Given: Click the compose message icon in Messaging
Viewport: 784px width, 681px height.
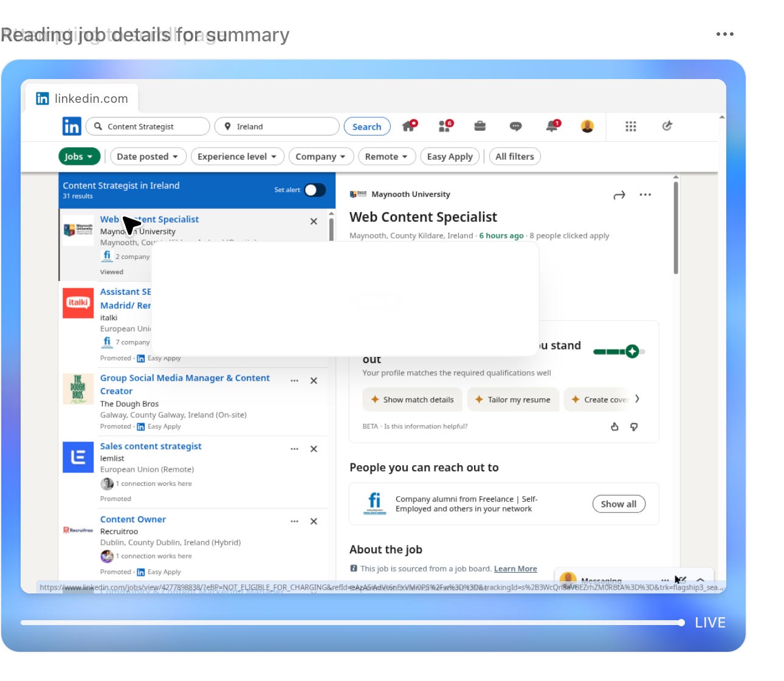Looking at the screenshot, I should [681, 580].
